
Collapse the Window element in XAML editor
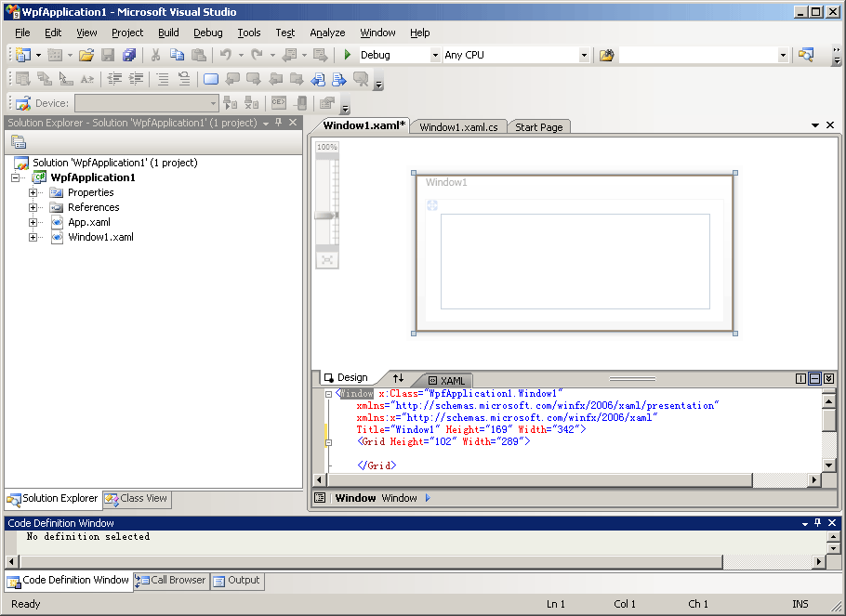[x=328, y=394]
